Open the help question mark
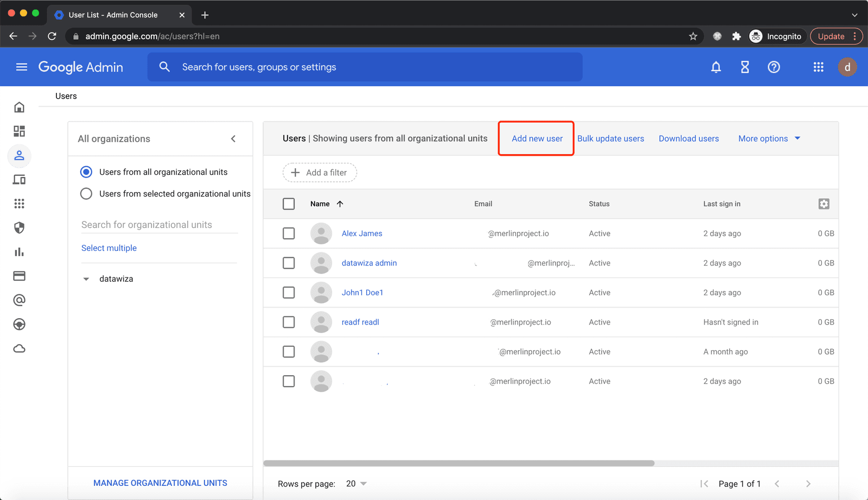Screen dimensions: 868x500 pyautogui.click(x=774, y=67)
